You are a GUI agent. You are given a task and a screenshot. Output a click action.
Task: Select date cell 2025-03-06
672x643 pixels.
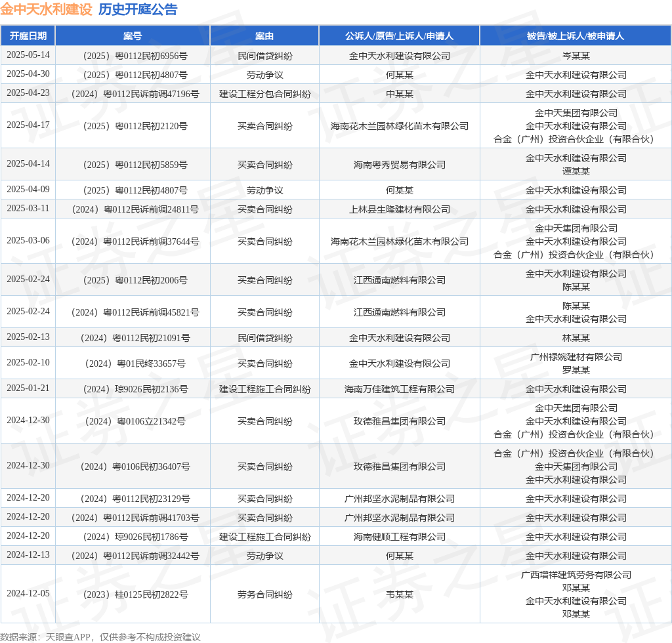[x=28, y=240]
